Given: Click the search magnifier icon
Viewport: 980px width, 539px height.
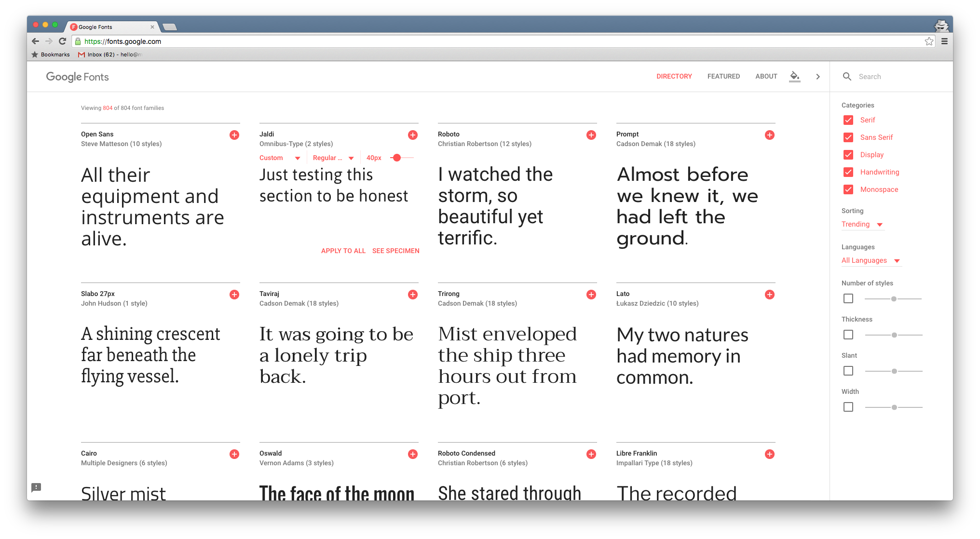Looking at the screenshot, I should point(847,76).
